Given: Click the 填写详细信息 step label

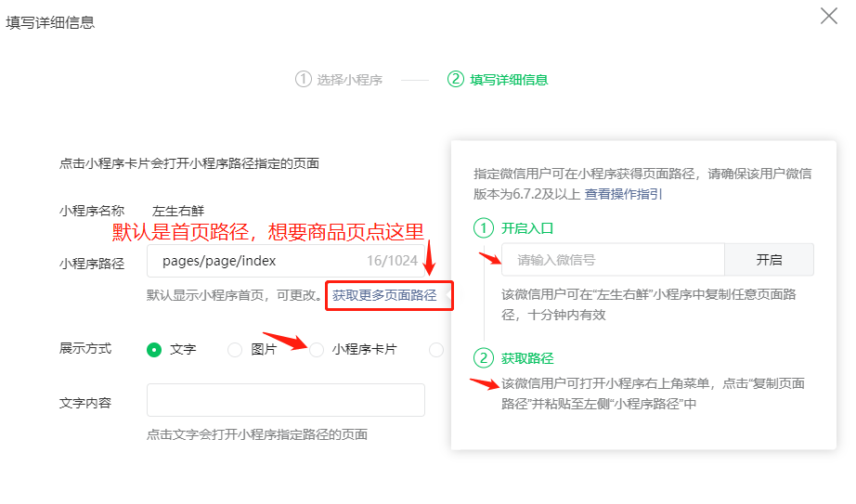Looking at the screenshot, I should pos(509,80).
